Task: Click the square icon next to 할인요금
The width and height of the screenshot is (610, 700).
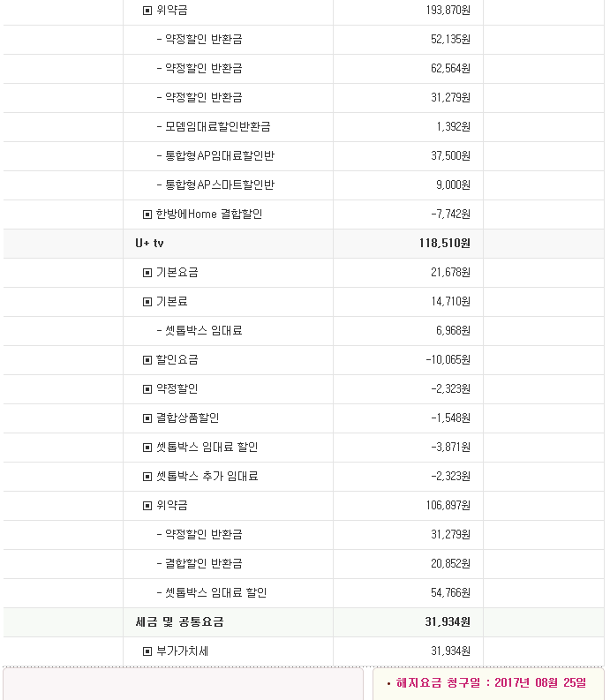Action: tap(147, 360)
